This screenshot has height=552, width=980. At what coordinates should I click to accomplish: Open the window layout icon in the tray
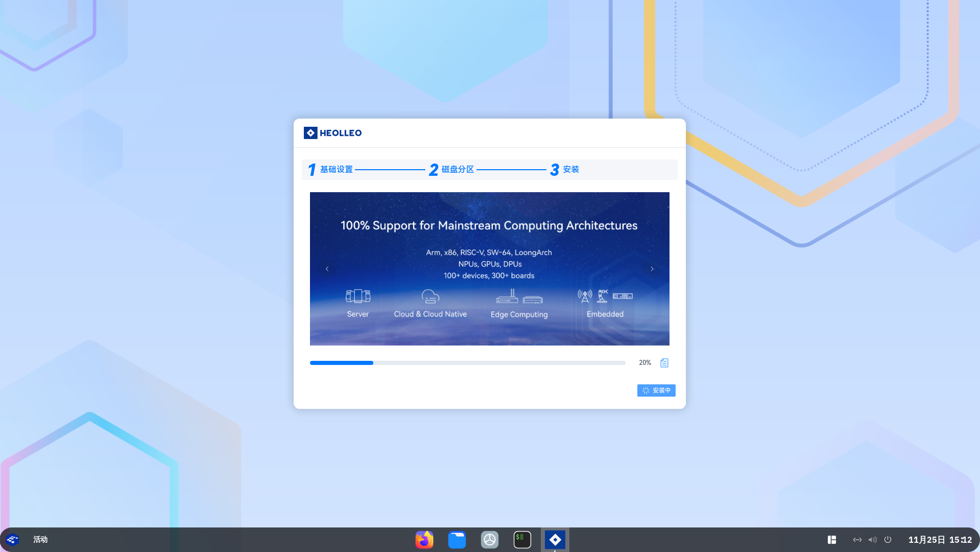coord(832,540)
